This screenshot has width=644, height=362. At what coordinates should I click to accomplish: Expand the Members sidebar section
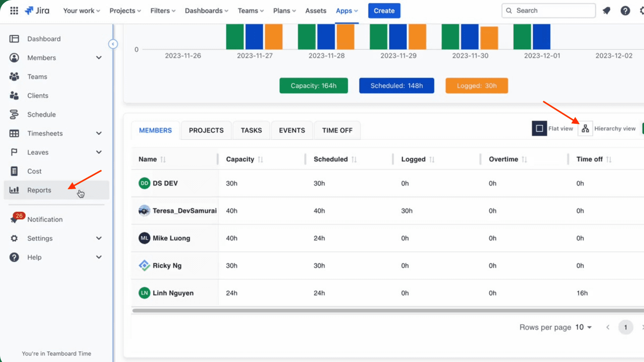99,58
